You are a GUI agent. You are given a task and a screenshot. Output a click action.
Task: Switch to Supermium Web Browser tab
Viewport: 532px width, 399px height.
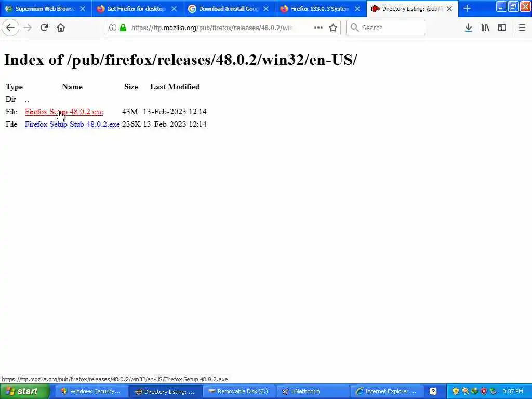[x=45, y=9]
